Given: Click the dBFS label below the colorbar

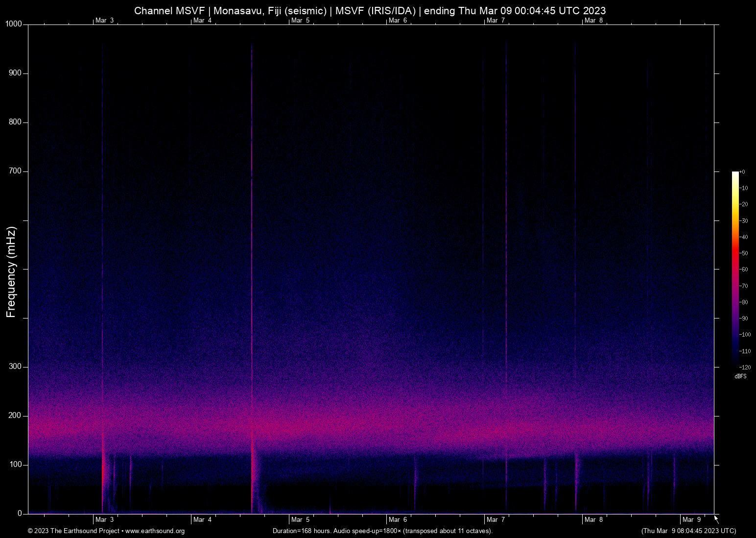Looking at the screenshot, I should coord(740,376).
